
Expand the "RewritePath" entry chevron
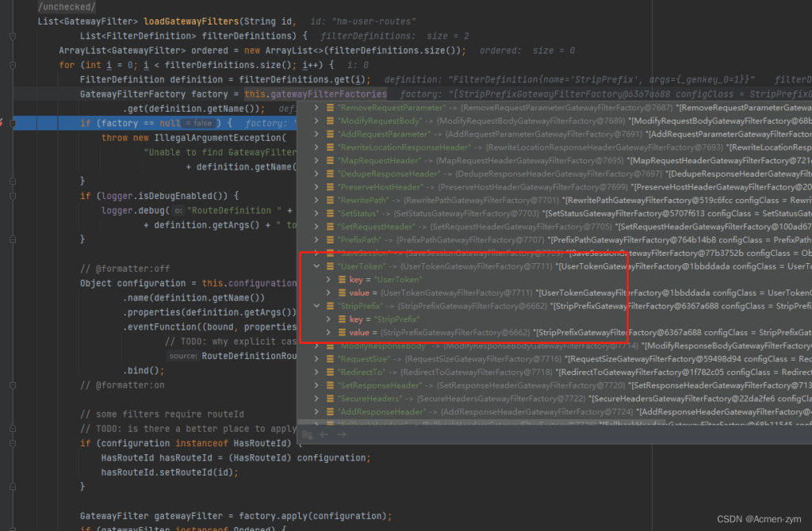316,200
